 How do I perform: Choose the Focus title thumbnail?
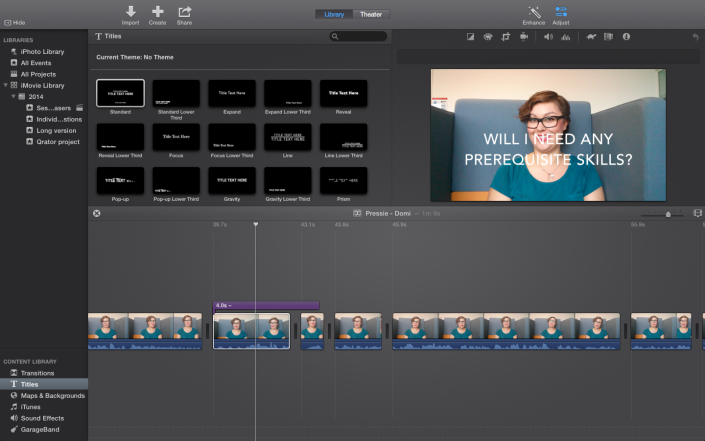[x=176, y=137]
